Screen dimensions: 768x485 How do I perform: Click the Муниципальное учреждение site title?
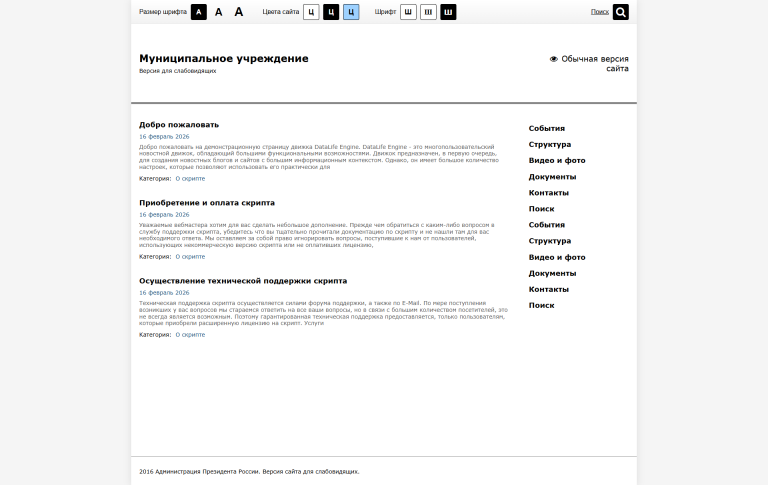pyautogui.click(x=224, y=59)
